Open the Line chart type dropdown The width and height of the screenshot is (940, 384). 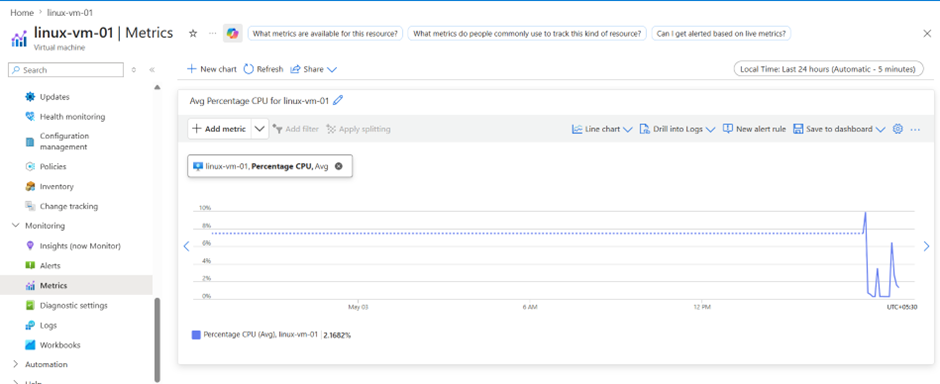602,129
